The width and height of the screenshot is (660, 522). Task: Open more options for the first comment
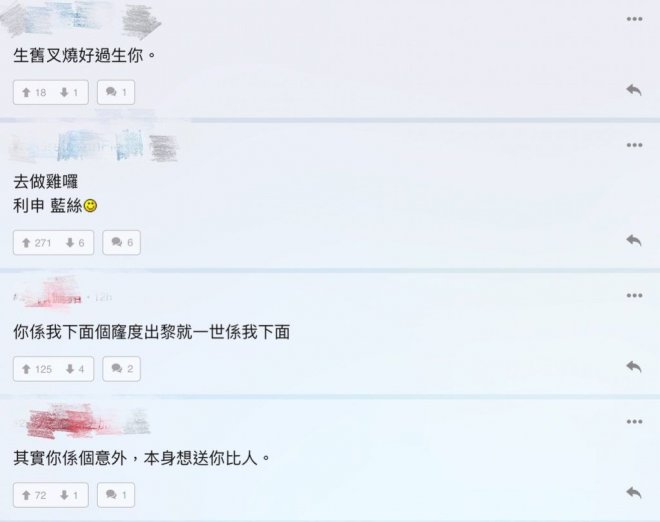(x=634, y=19)
